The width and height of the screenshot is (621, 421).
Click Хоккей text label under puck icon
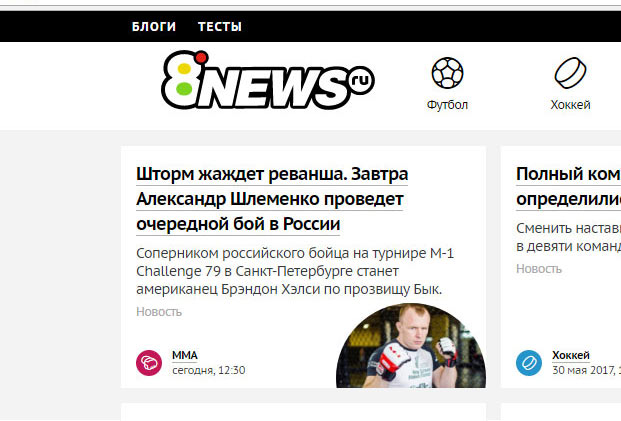point(570,105)
